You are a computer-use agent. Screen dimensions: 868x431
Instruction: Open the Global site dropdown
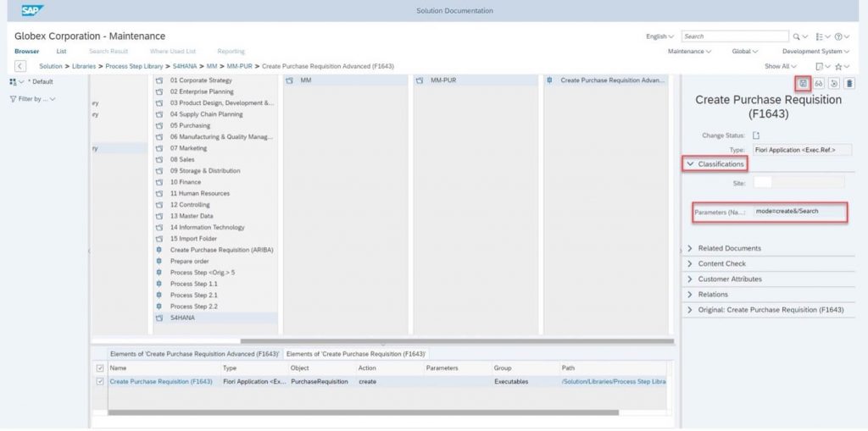744,52
